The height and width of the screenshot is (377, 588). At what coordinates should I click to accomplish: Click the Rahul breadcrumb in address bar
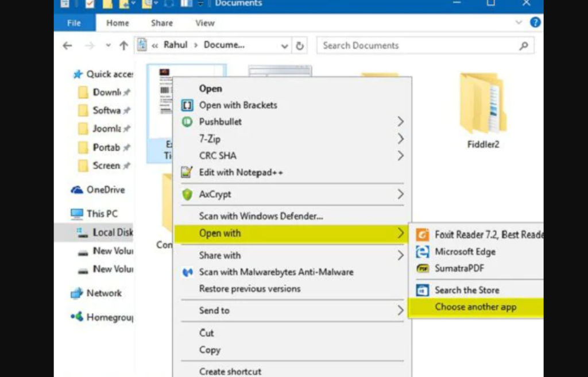click(x=176, y=45)
